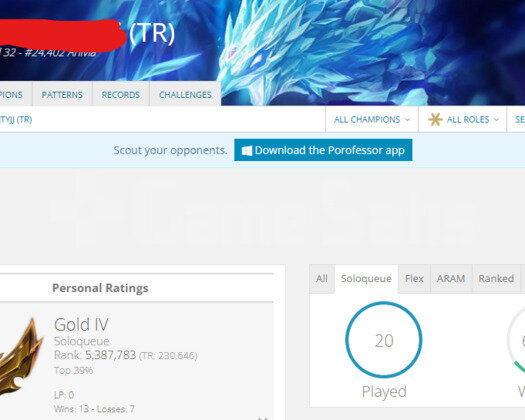Click Download the Porofessor app button
The width and height of the screenshot is (525, 420).
(x=323, y=150)
